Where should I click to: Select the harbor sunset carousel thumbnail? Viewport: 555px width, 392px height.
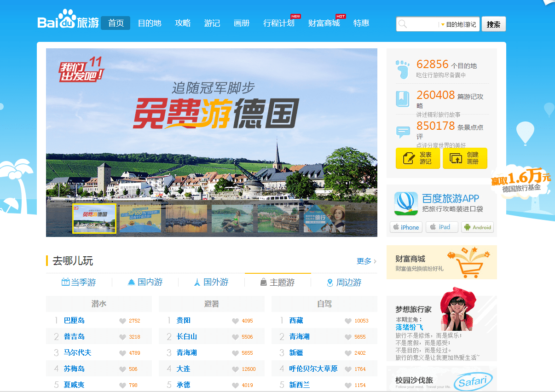pyautogui.click(x=186, y=219)
